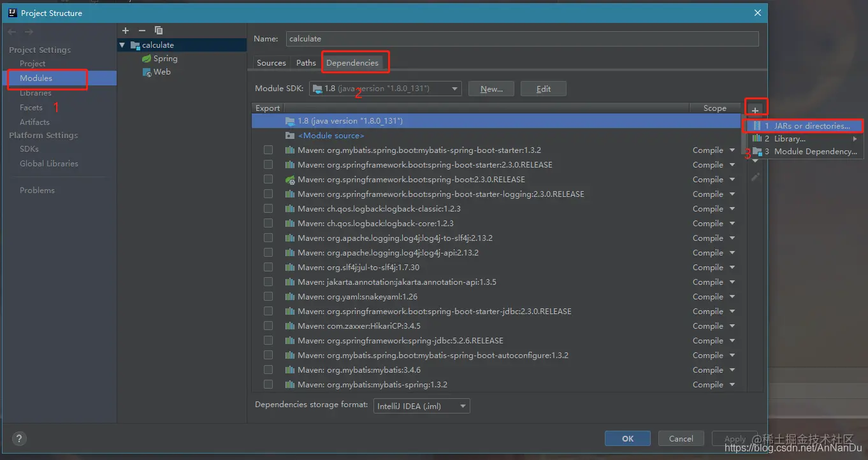Click the remove module minus icon
Viewport: 868px width, 460px height.
[142, 31]
